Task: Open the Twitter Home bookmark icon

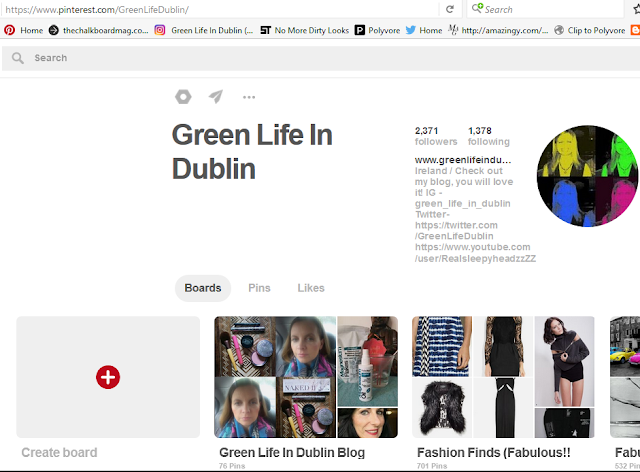Action: [411, 30]
